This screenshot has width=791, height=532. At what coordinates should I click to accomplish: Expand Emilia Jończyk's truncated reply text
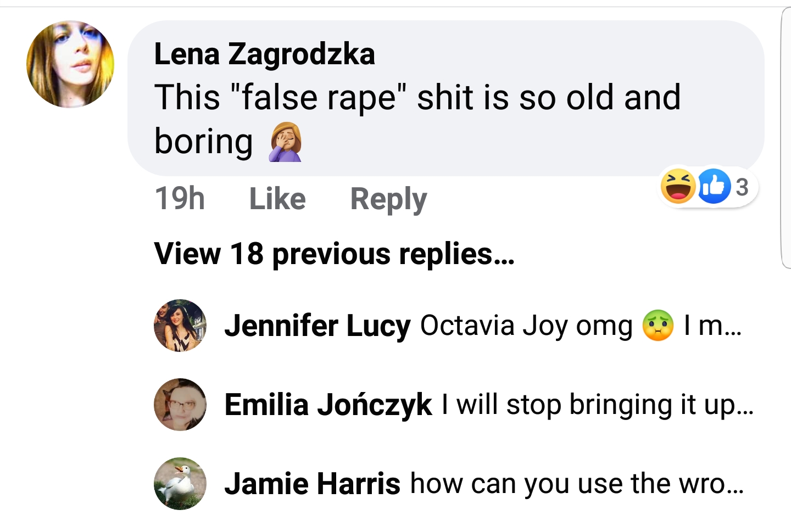point(598,405)
